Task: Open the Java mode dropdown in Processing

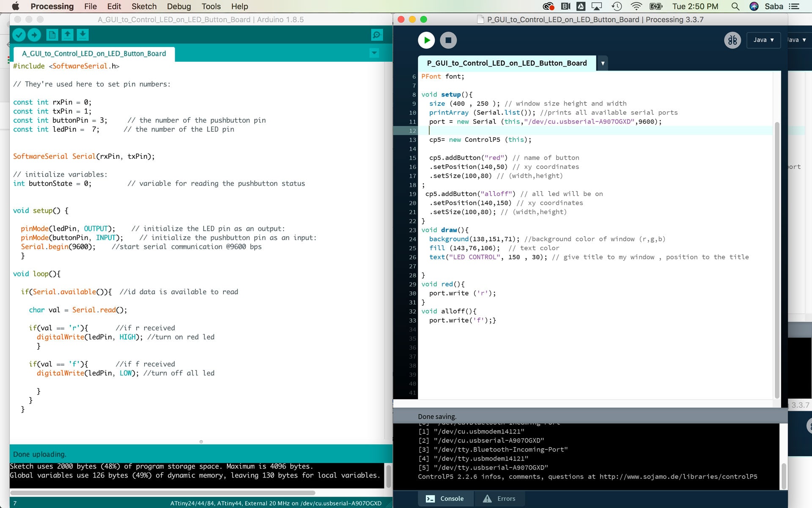Action: pyautogui.click(x=763, y=40)
